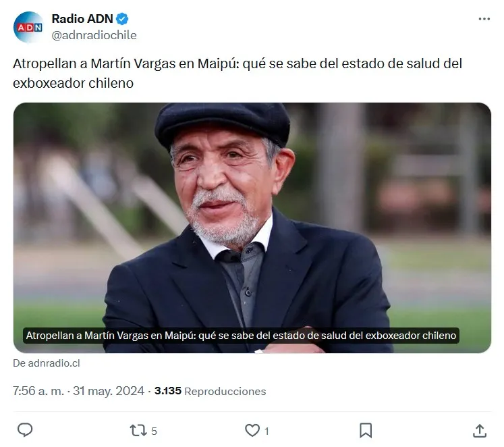Click the blue verified badge
504x447 pixels.
tap(122, 19)
